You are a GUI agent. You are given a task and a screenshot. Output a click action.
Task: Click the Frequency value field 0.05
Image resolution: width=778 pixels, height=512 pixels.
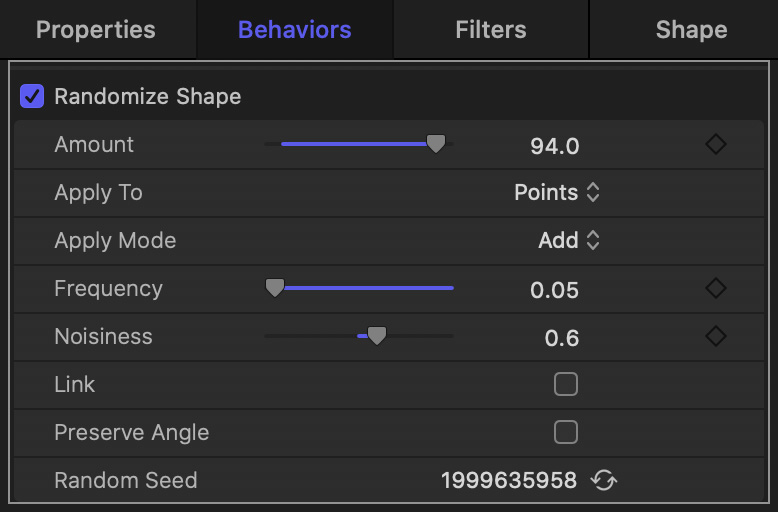pos(554,290)
